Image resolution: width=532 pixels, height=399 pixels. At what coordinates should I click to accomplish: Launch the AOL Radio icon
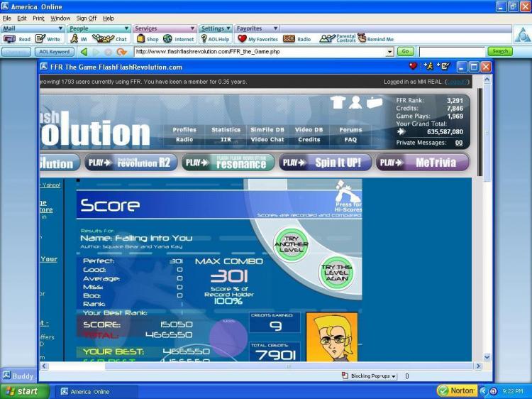click(297, 39)
